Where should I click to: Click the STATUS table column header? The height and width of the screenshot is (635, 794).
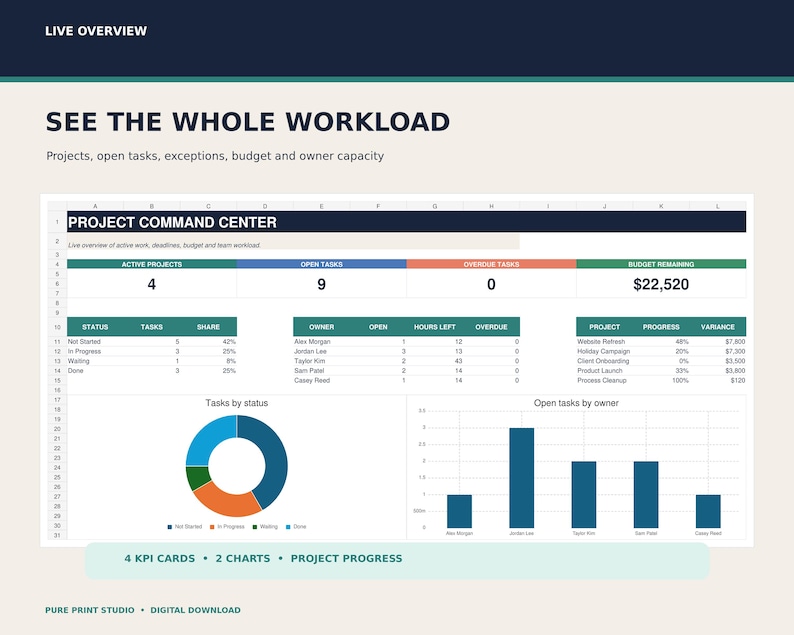[95, 327]
